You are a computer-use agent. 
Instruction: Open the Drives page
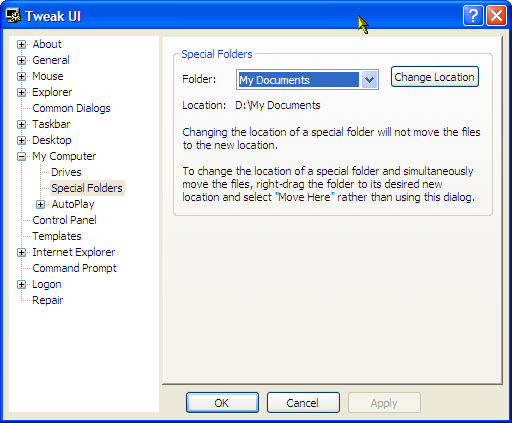tap(66, 172)
